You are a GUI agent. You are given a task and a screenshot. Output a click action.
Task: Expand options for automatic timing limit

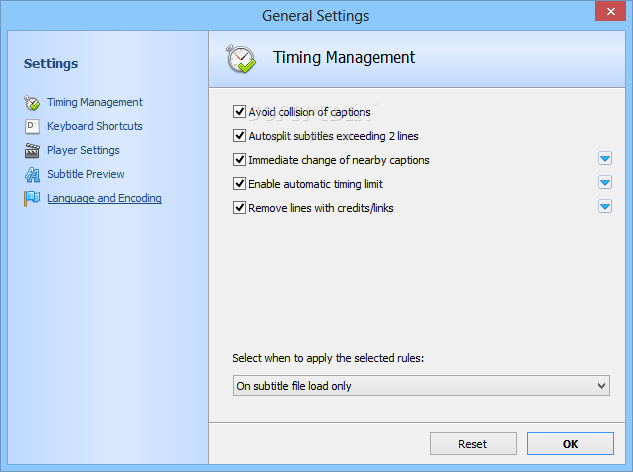coord(605,183)
